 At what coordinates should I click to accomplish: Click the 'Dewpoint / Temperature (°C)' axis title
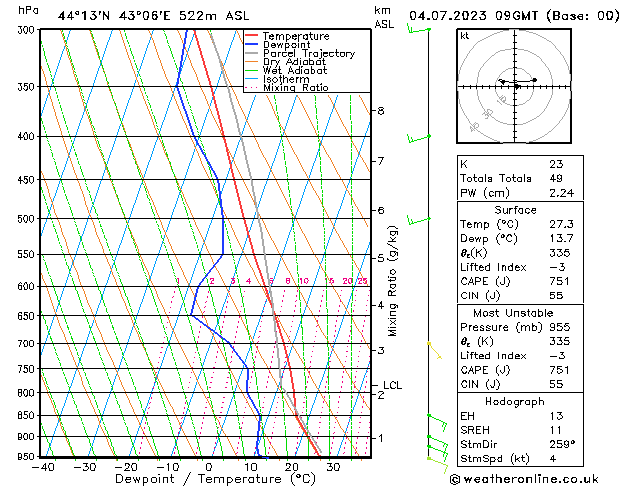215,479
